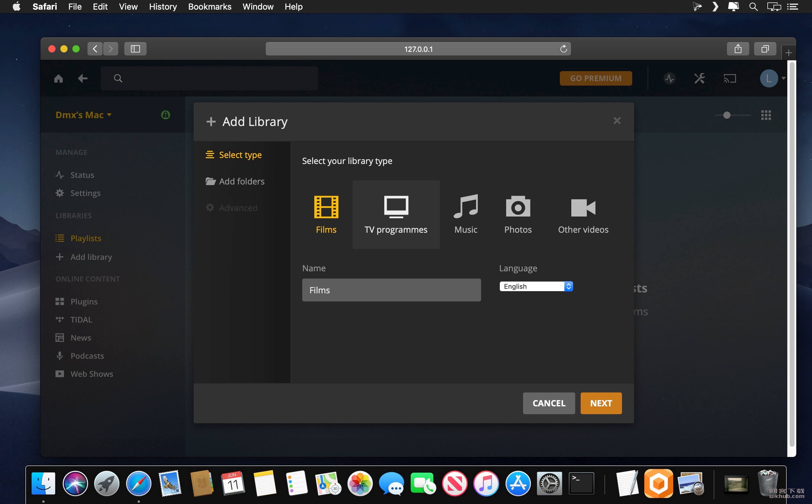Go forward in Safari toolbar
Screen dimensions: 812x504
110,49
